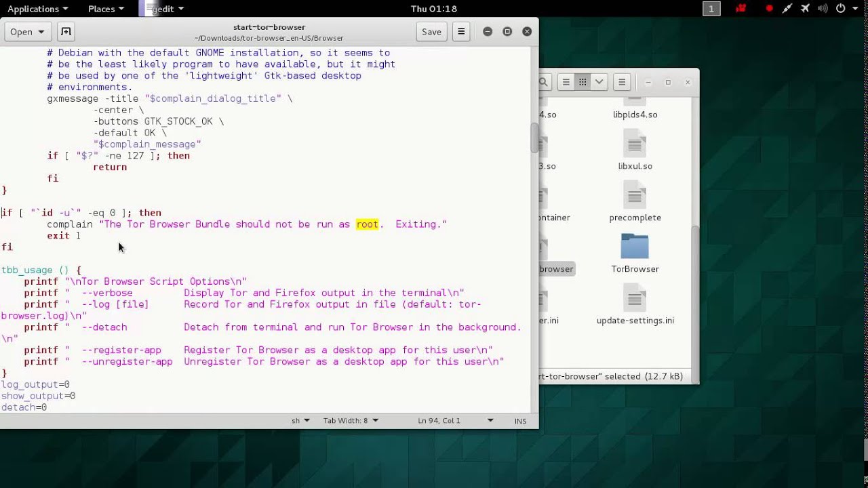Click the line show_output=0
This screenshot has width=868, height=488.
[38, 396]
